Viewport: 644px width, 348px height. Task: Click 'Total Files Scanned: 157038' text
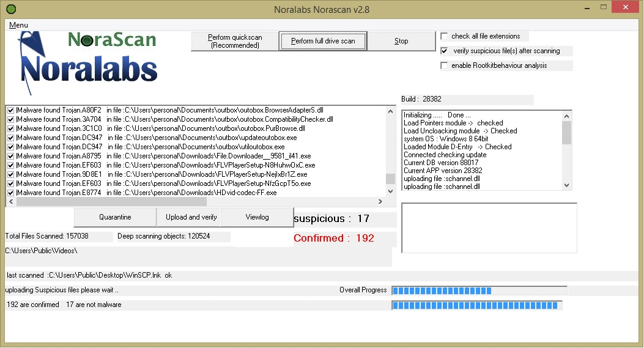47,236
